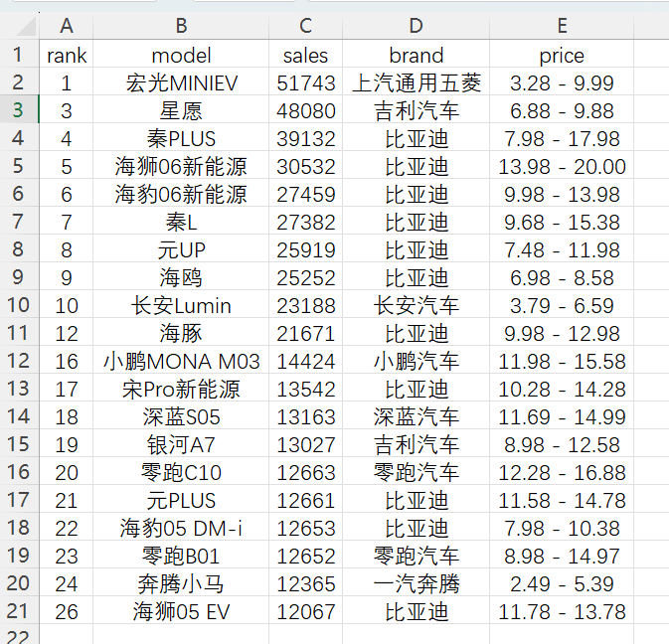
Task: Select price cell 7.98 - 10.38
Action: [x=562, y=527]
